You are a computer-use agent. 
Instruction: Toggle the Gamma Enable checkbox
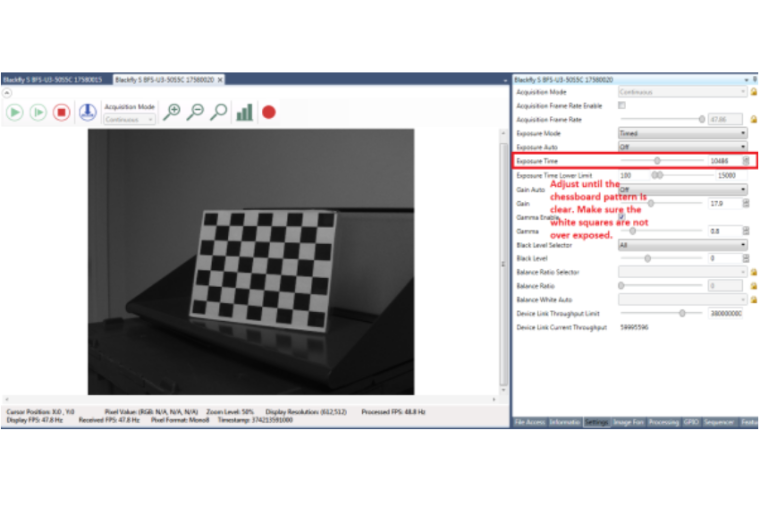pos(622,217)
